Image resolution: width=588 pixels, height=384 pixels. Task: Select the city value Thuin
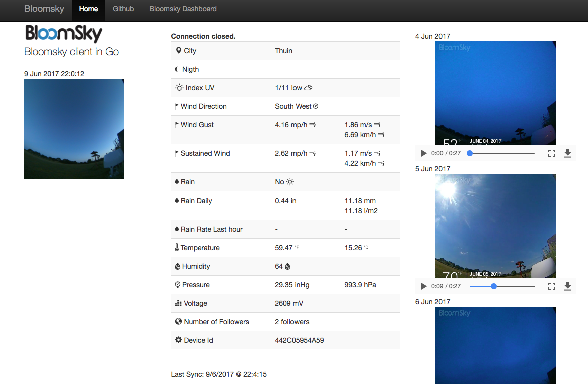(x=283, y=51)
